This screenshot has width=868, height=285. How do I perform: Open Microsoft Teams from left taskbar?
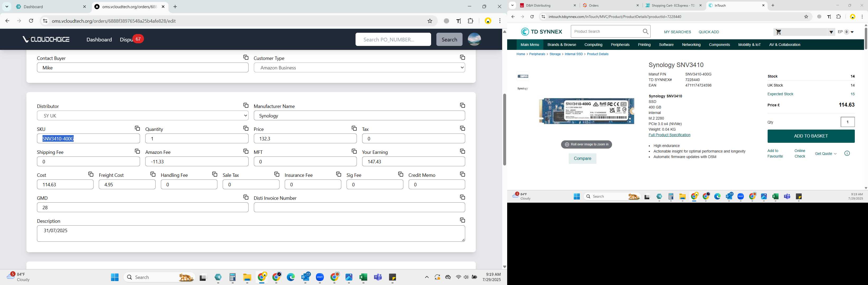(378, 277)
